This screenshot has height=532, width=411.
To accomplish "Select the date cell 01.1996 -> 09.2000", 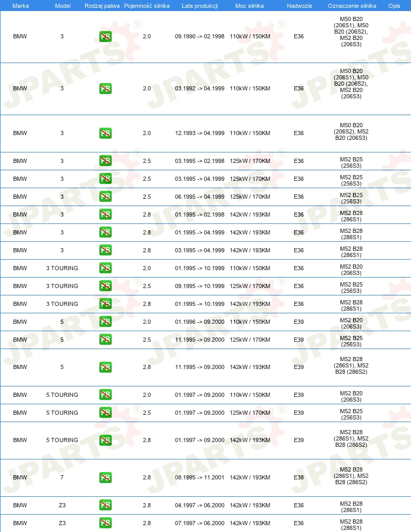I will point(200,322).
